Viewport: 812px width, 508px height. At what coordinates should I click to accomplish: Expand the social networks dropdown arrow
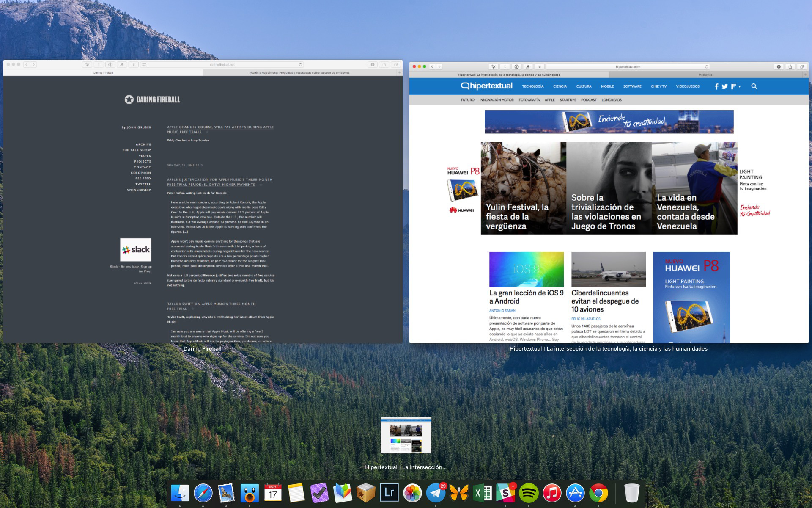740,86
